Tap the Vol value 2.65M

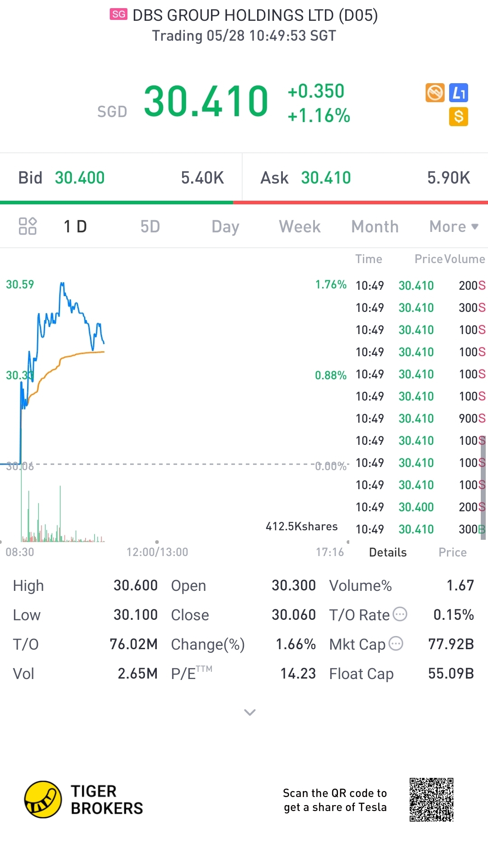(138, 674)
